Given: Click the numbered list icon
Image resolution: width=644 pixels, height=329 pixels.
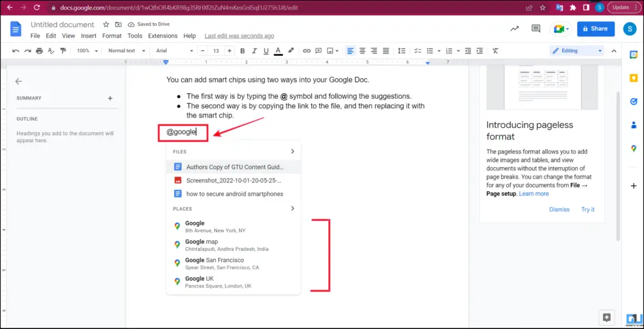Looking at the screenshot, I should (449, 51).
